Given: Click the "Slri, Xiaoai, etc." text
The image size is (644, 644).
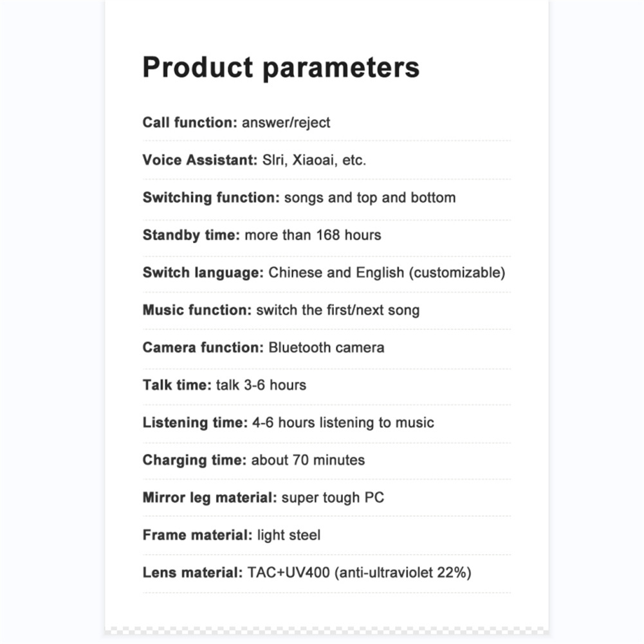Looking at the screenshot, I should point(314,160).
